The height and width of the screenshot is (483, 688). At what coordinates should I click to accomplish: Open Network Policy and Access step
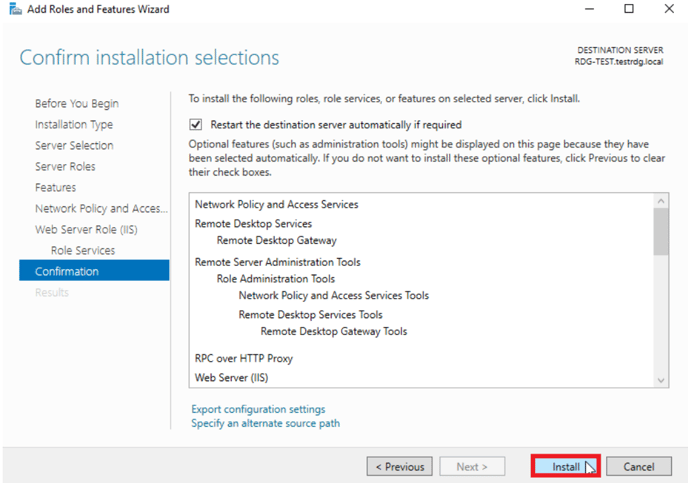(x=101, y=208)
